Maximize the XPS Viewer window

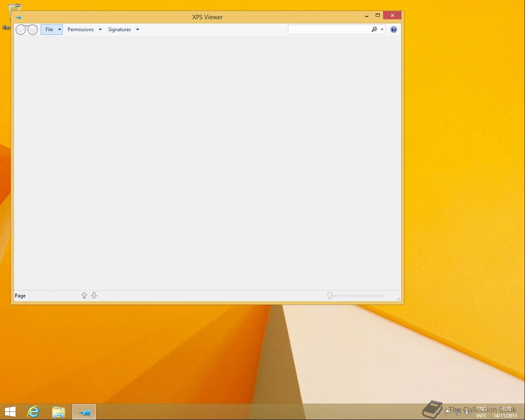[x=378, y=16]
